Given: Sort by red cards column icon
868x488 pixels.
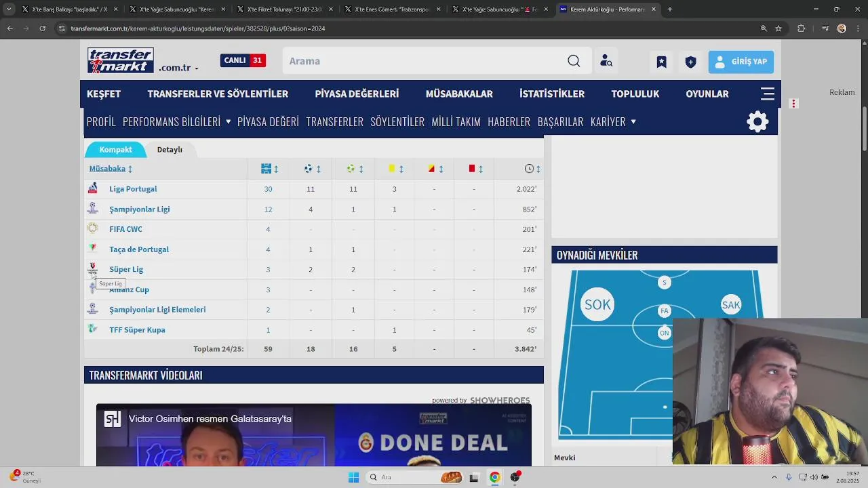Looking at the screenshot, I should 472,168.
